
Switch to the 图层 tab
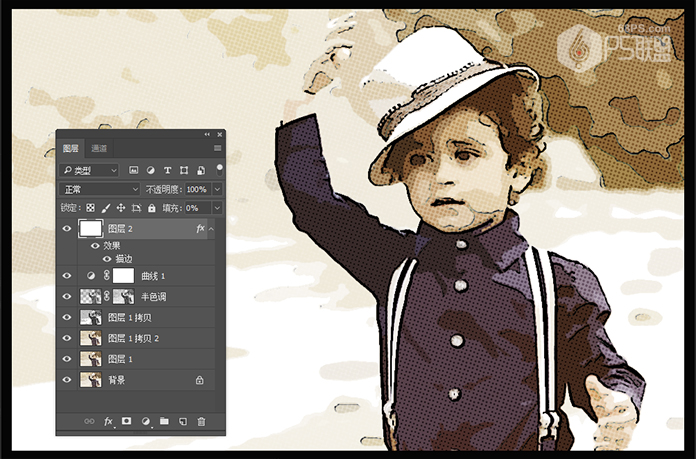[71, 148]
